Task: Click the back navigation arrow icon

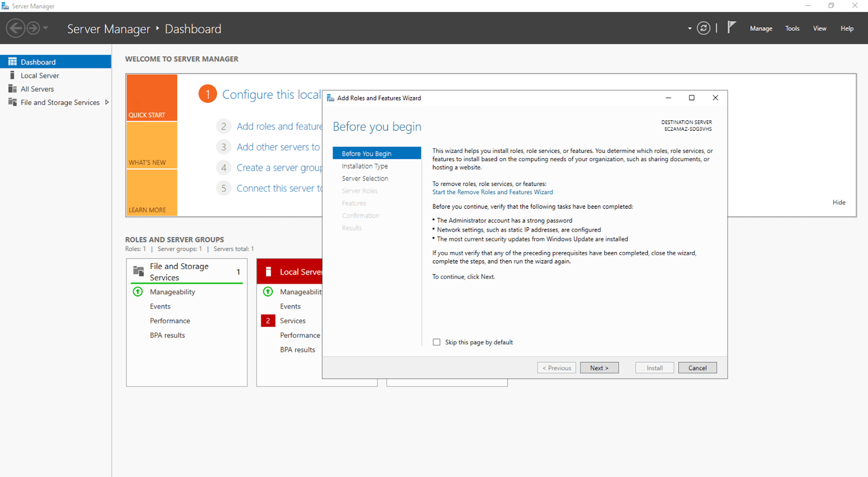Action: (x=16, y=28)
